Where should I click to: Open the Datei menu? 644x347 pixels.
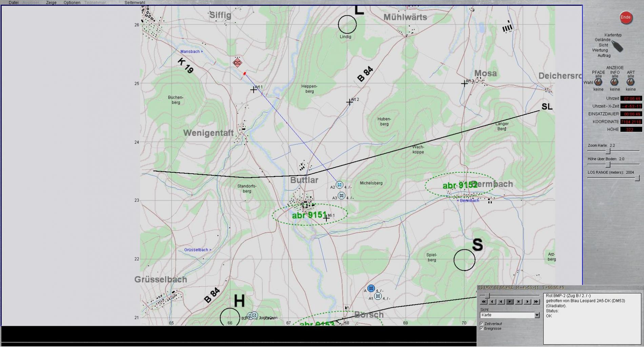click(x=14, y=3)
